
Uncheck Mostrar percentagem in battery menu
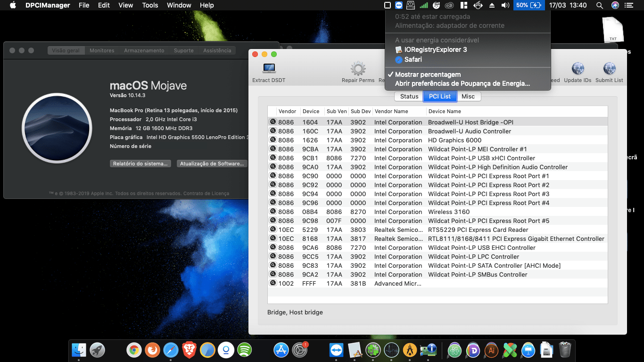click(427, 74)
